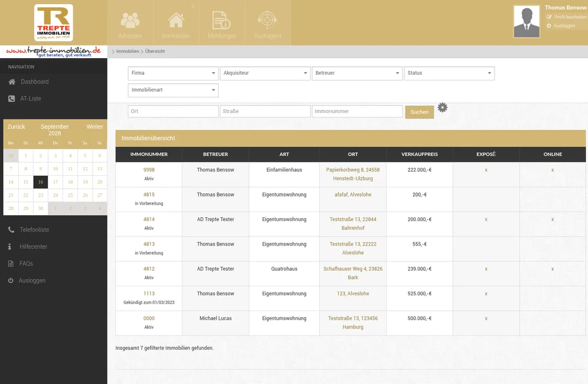
Task: Select September 1 in calendar
Action: click(26, 155)
